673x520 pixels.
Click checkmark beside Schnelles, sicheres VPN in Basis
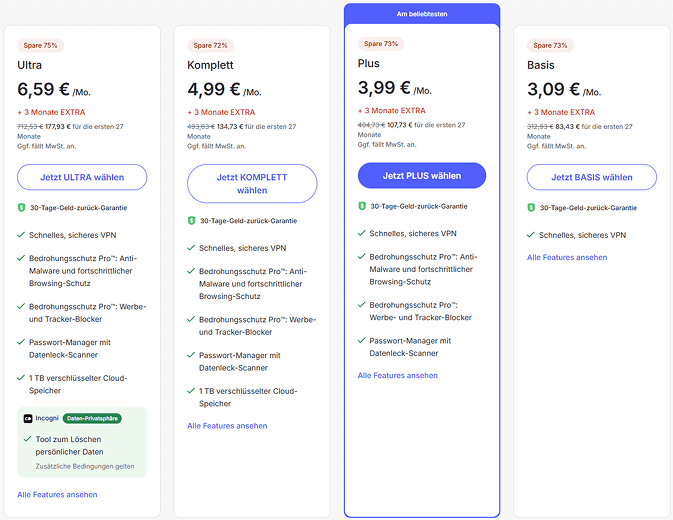pos(531,235)
